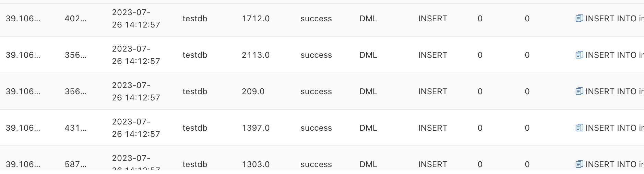Click testdb database in 209.0 row
The width and height of the screenshot is (644, 174).
(x=195, y=91)
